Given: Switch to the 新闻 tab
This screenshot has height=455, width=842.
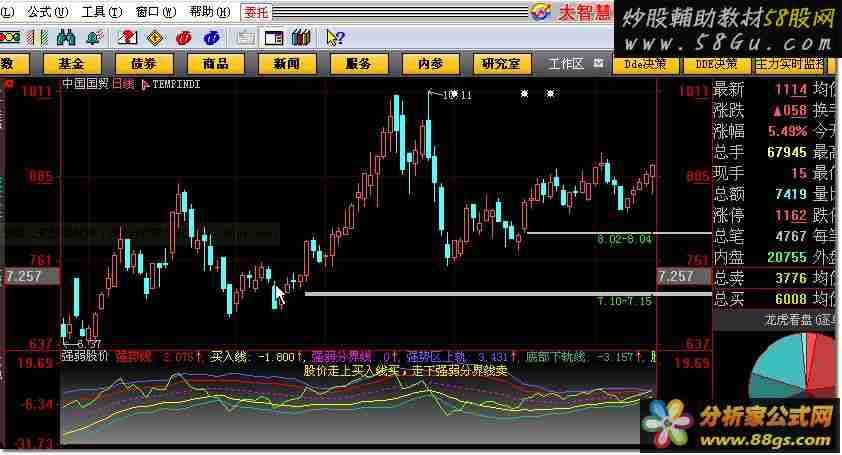Looking at the screenshot, I should click(287, 64).
